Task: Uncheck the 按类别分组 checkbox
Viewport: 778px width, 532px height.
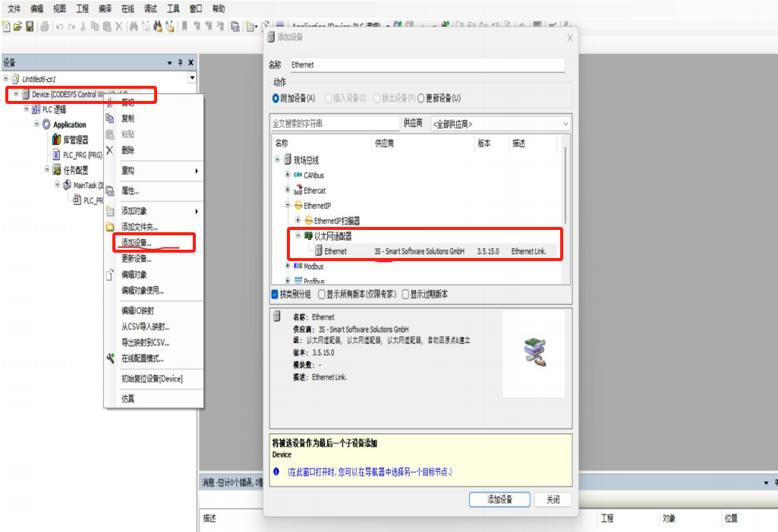Action: (x=275, y=294)
